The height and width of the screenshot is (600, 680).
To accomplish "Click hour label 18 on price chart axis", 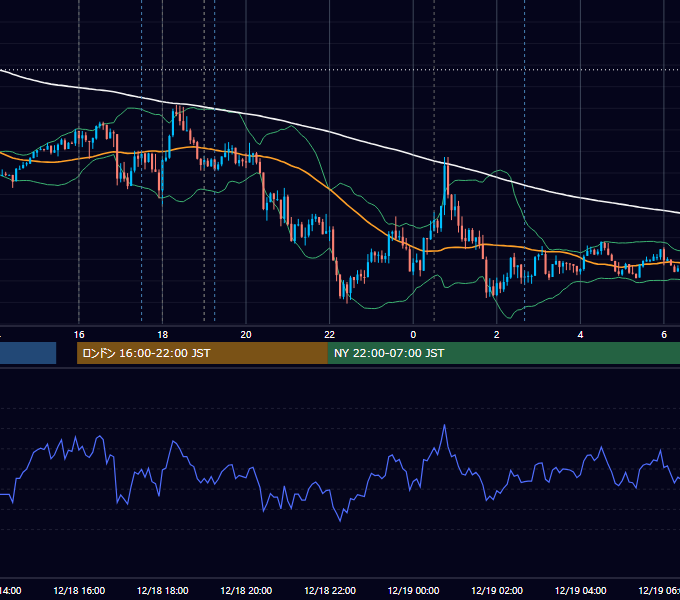I will [x=163, y=335].
